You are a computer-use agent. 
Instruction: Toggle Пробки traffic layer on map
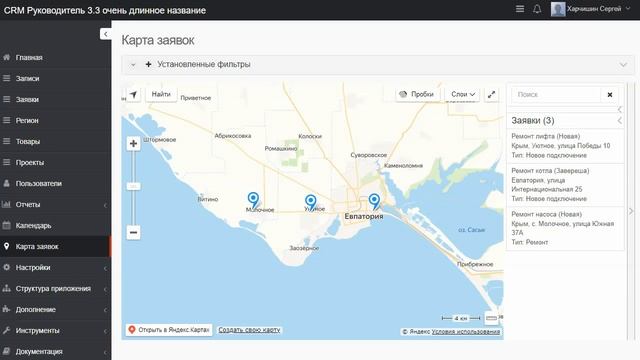point(417,94)
